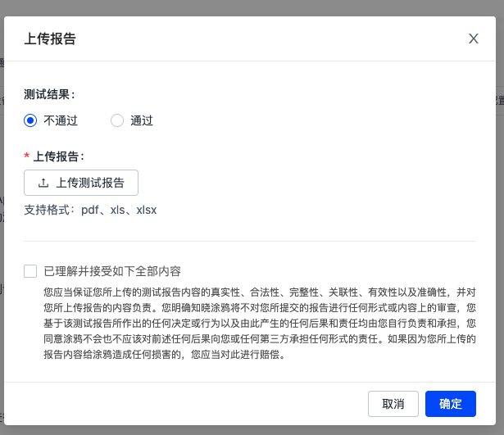This screenshot has height=435, width=504.
Task: Close the 上传报告 dialog with X
Action: pyautogui.click(x=473, y=39)
